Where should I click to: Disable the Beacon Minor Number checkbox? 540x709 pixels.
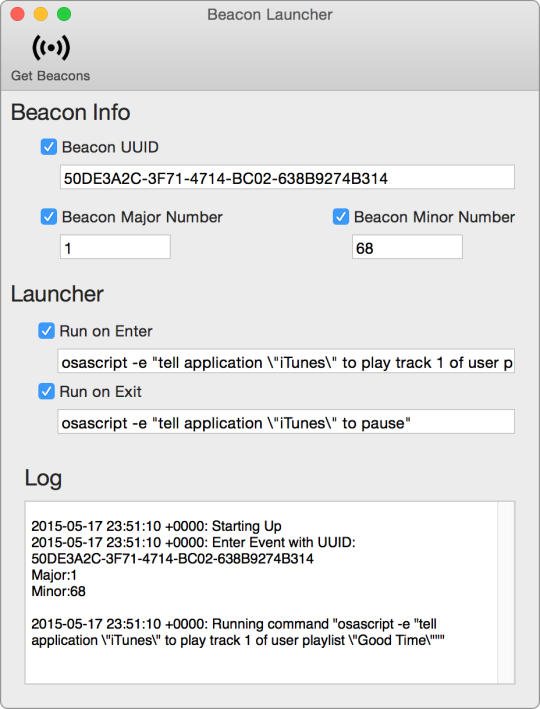341,217
